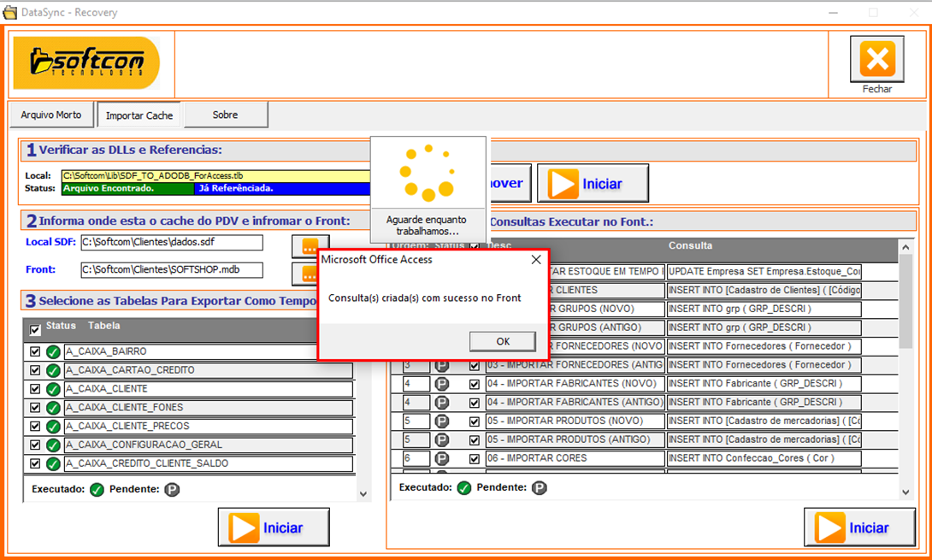
Task: Click the green status icon for A_CAIXA_BAIRRO
Action: [53, 351]
